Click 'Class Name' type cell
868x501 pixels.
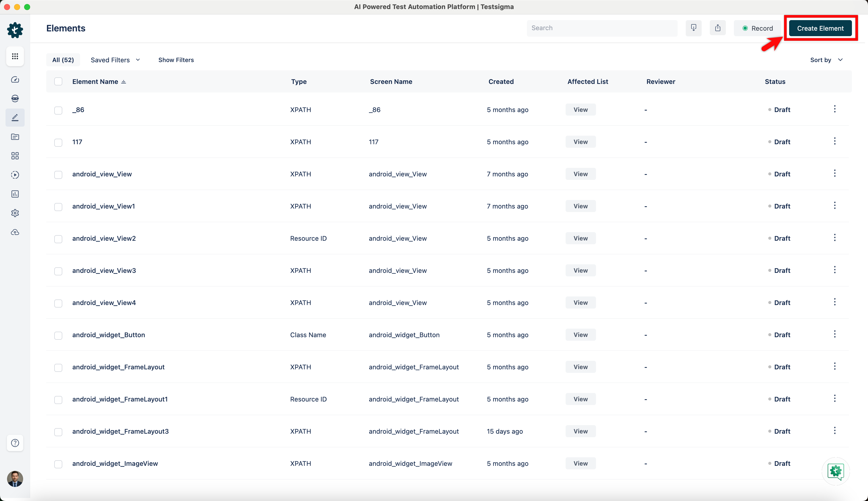(x=308, y=335)
